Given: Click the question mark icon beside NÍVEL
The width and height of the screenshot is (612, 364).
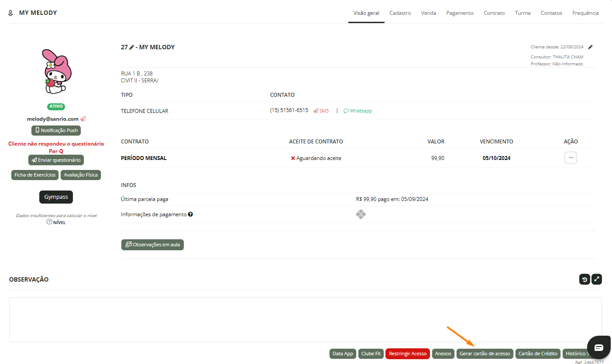Looking at the screenshot, I should [49, 222].
